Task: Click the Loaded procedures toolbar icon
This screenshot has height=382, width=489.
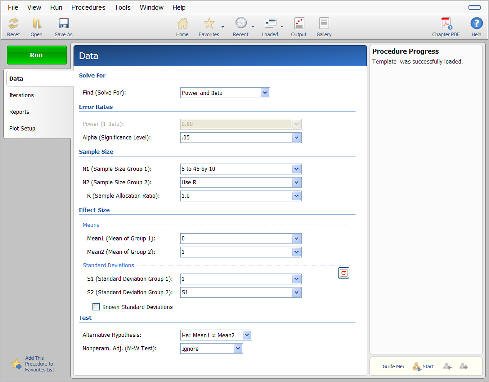Action: pyautogui.click(x=270, y=23)
